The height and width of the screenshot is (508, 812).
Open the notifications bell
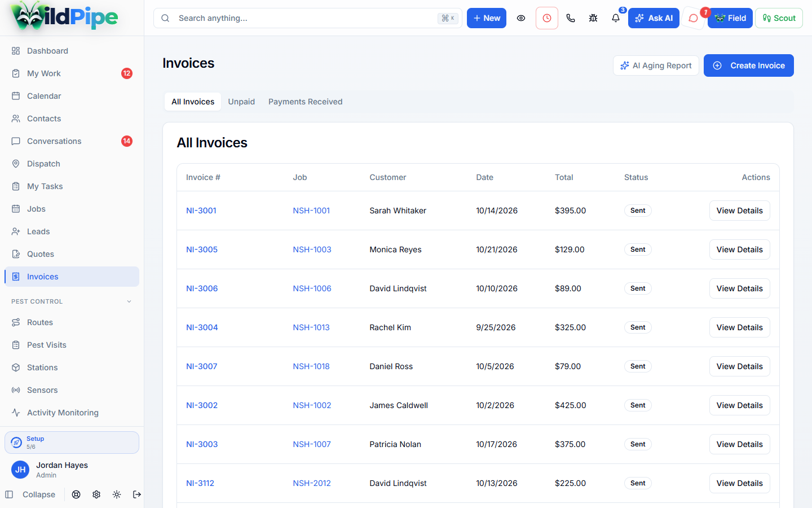coord(616,18)
